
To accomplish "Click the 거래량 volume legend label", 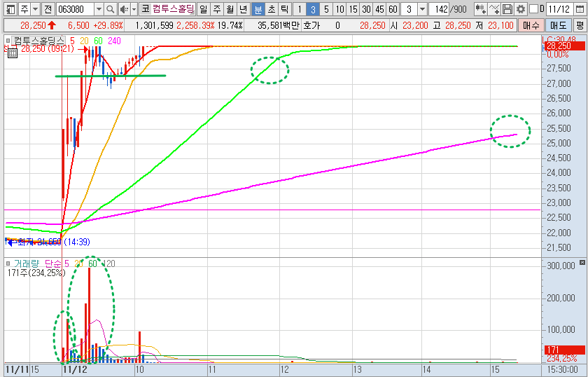I will (x=27, y=263).
